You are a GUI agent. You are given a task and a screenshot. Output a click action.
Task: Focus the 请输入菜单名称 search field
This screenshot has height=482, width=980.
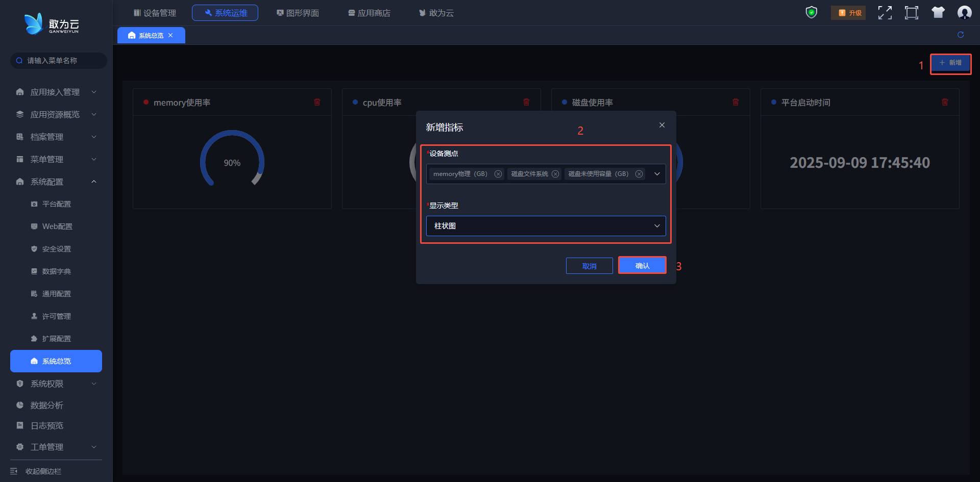[x=59, y=61]
